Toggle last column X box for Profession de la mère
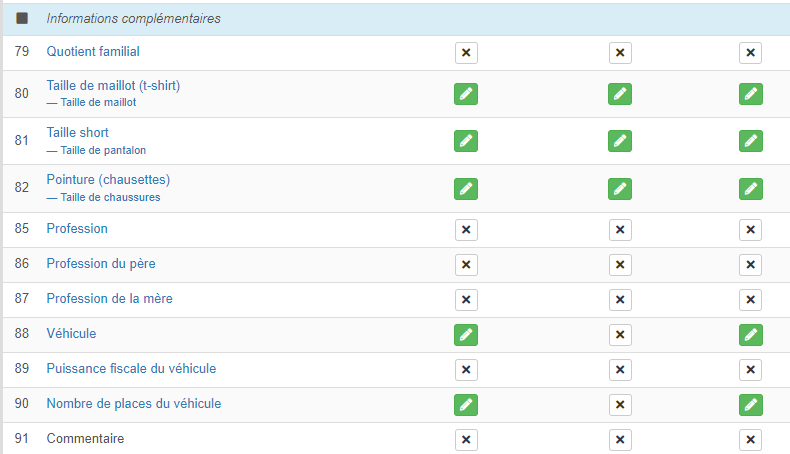Screen dimensions: 790x454 (x=750, y=300)
